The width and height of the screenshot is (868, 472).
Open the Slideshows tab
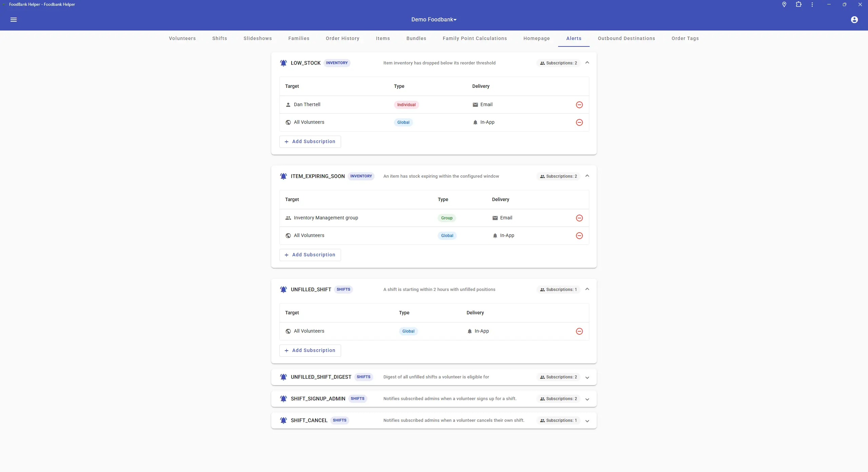coord(257,38)
